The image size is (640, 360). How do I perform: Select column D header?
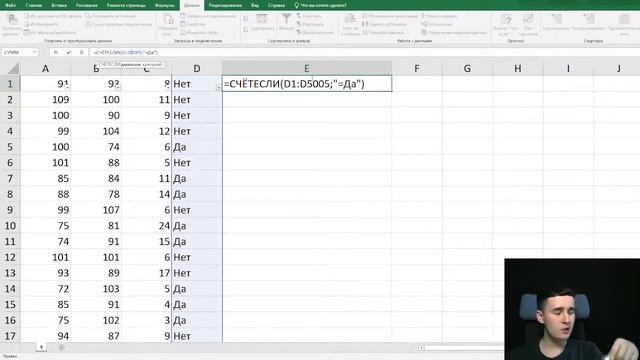click(x=197, y=68)
